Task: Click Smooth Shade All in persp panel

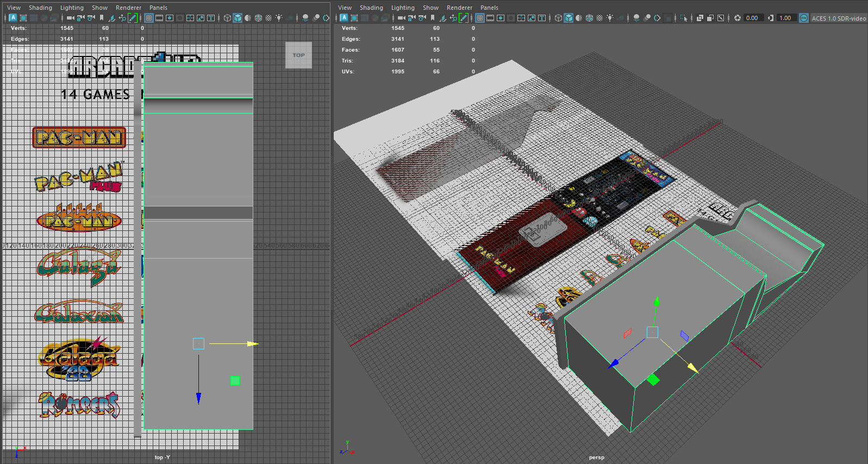Action: coord(569,18)
